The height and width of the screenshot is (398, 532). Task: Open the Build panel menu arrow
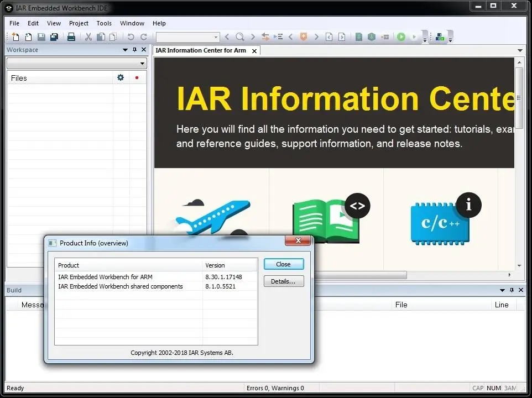click(503, 290)
